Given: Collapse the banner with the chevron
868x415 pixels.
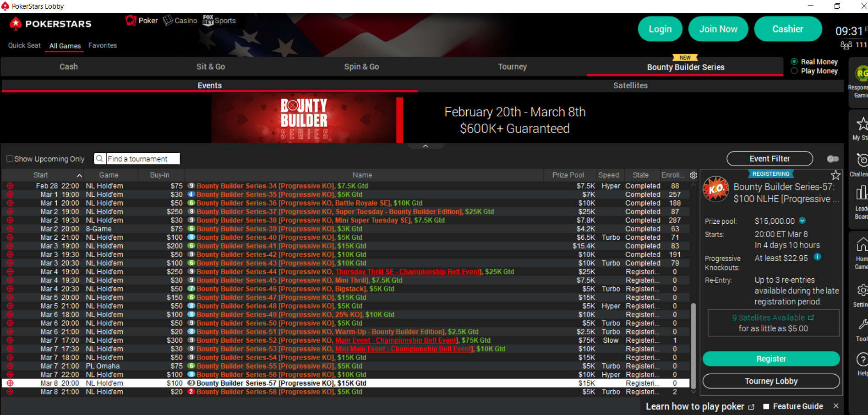Looking at the screenshot, I should pyautogui.click(x=426, y=146).
